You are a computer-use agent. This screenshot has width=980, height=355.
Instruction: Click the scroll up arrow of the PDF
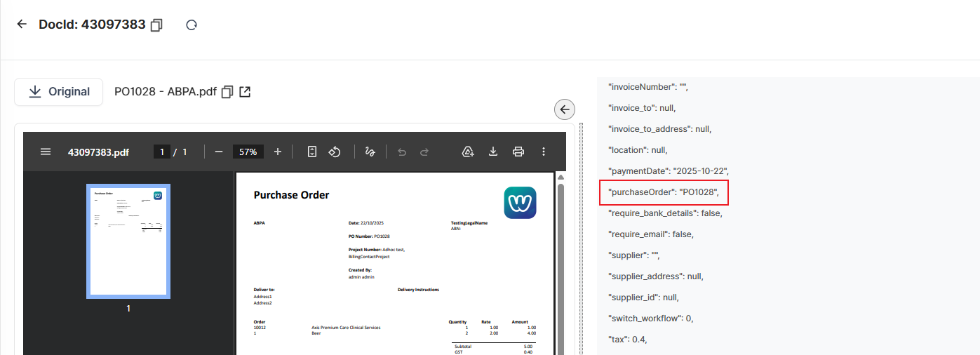click(x=561, y=176)
